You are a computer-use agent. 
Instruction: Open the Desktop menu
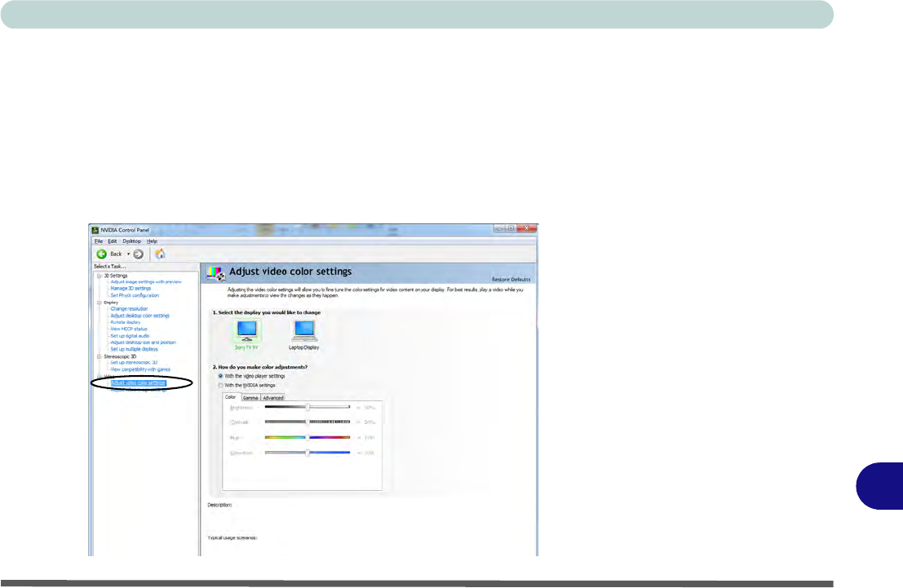(x=131, y=241)
